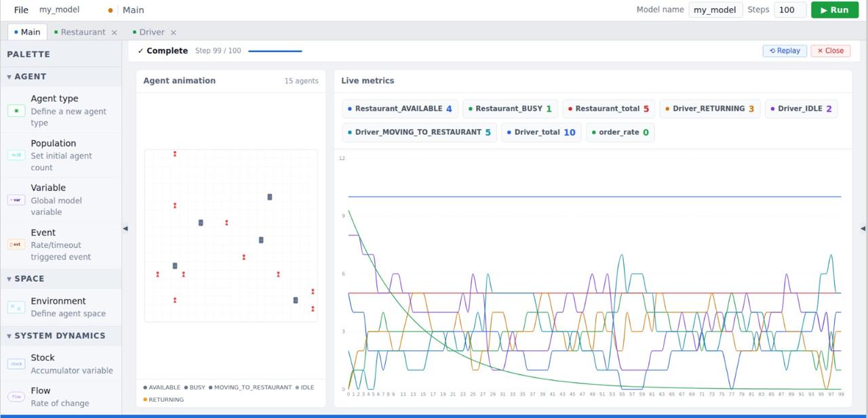The height and width of the screenshot is (418, 868).
Task: Click the Population palette icon
Action: pos(16,155)
